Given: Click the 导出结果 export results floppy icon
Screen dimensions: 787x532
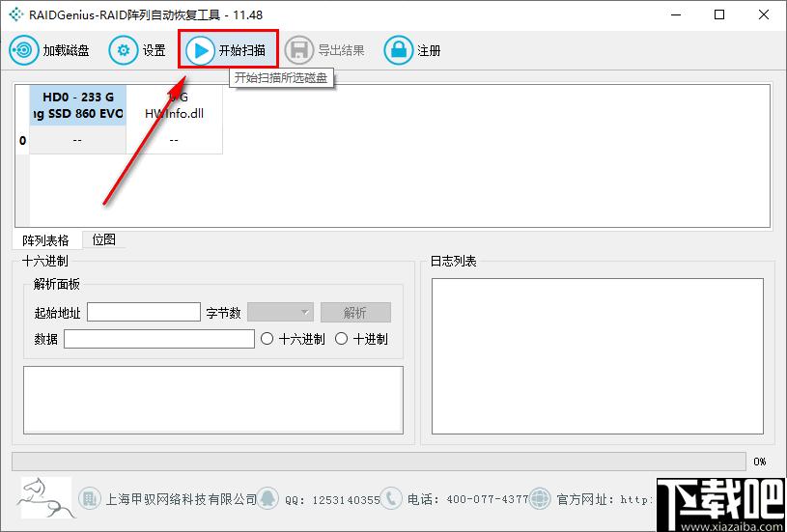Looking at the screenshot, I should point(299,50).
